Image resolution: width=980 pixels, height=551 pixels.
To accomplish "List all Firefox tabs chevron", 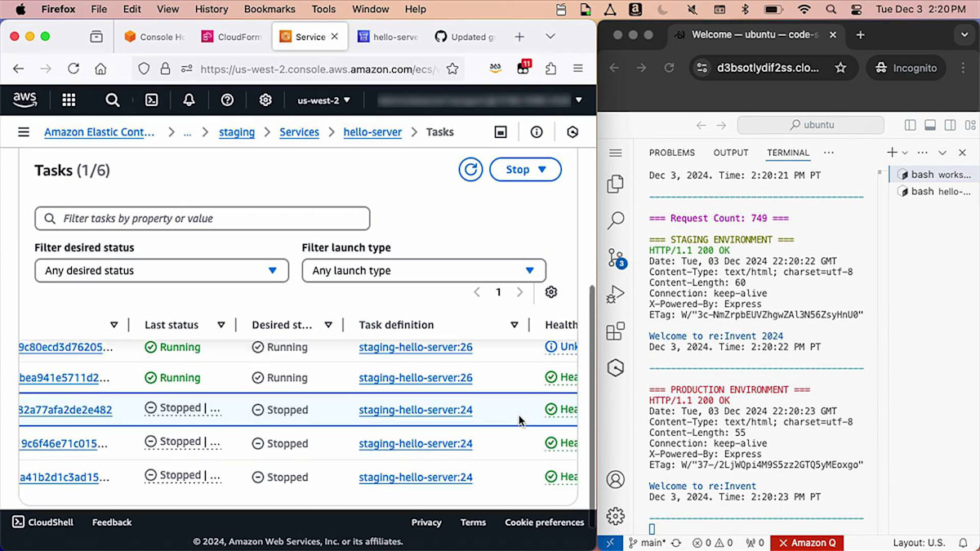I will tap(550, 37).
